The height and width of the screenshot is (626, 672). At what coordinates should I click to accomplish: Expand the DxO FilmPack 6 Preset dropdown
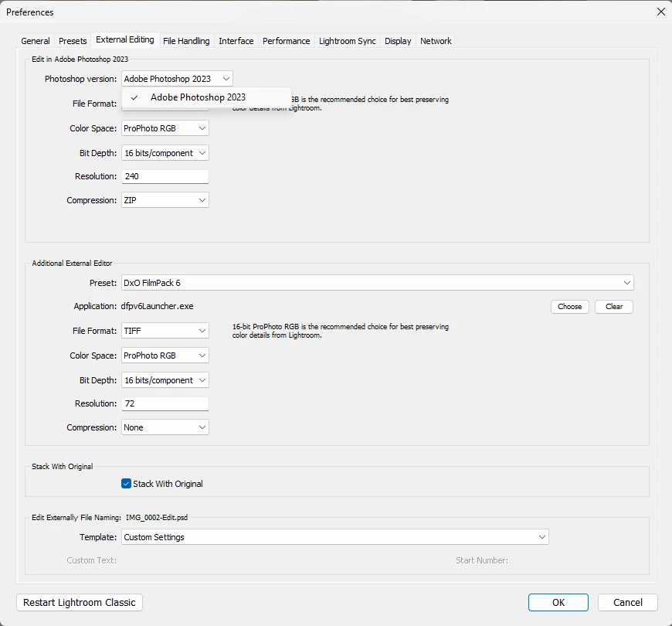377,283
